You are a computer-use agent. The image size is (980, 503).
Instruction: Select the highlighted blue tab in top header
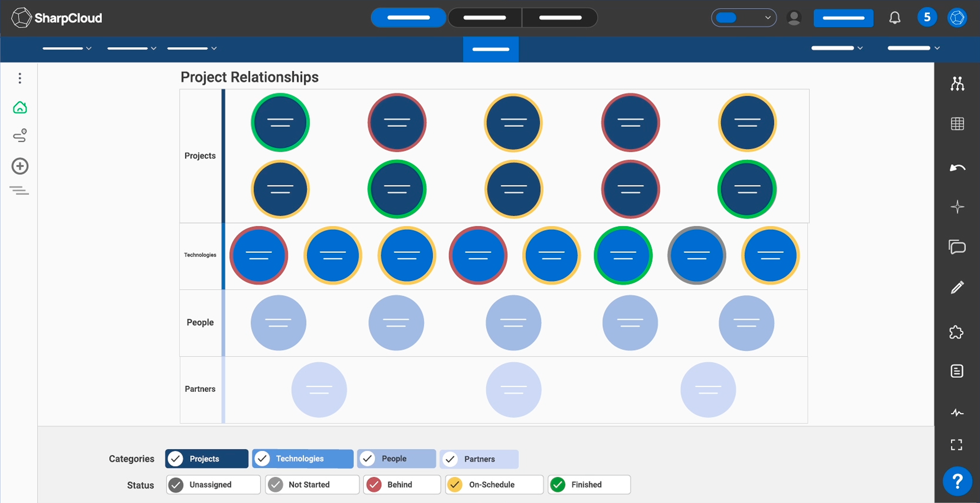(408, 17)
